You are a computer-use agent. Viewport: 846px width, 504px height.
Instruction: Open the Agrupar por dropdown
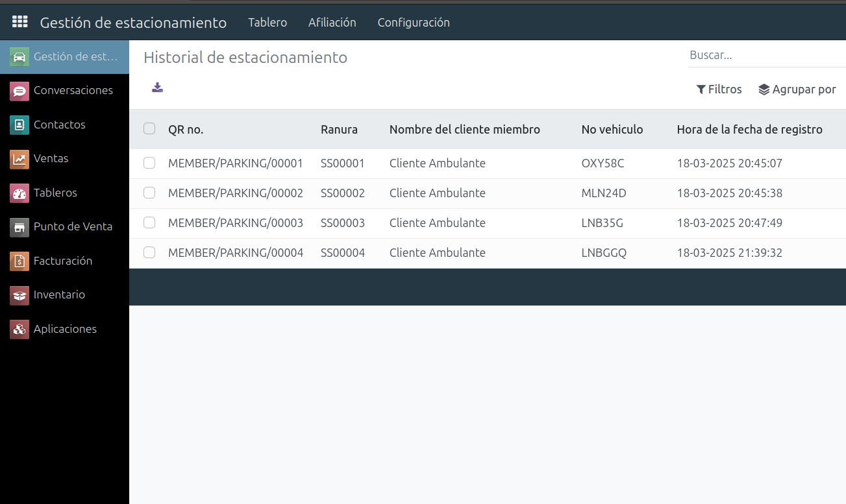tap(797, 90)
